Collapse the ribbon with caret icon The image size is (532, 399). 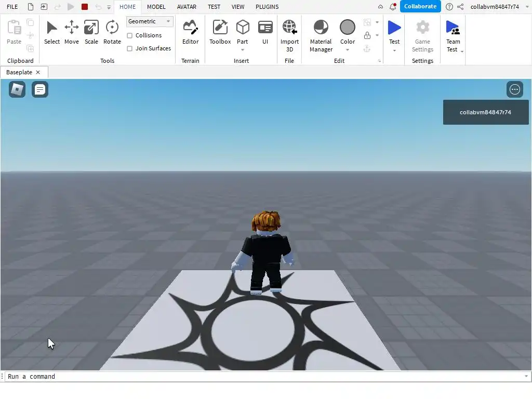[x=380, y=7]
